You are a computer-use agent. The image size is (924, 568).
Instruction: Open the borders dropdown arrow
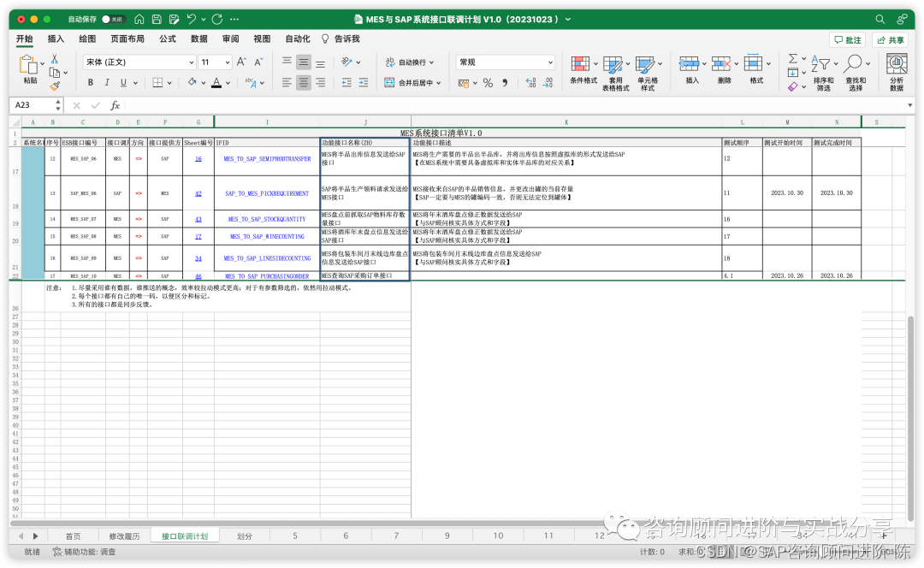pyautogui.click(x=169, y=83)
